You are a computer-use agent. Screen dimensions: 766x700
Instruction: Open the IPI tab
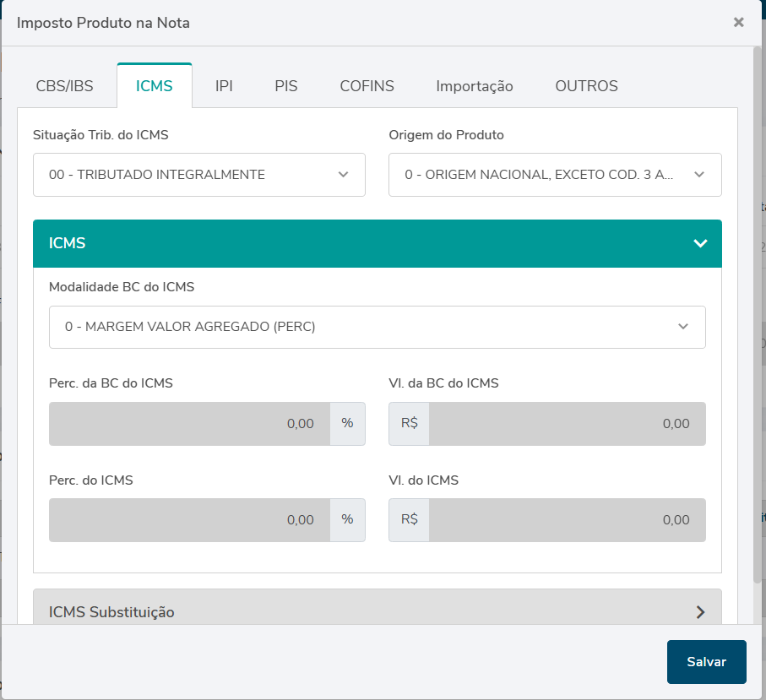coord(224,86)
